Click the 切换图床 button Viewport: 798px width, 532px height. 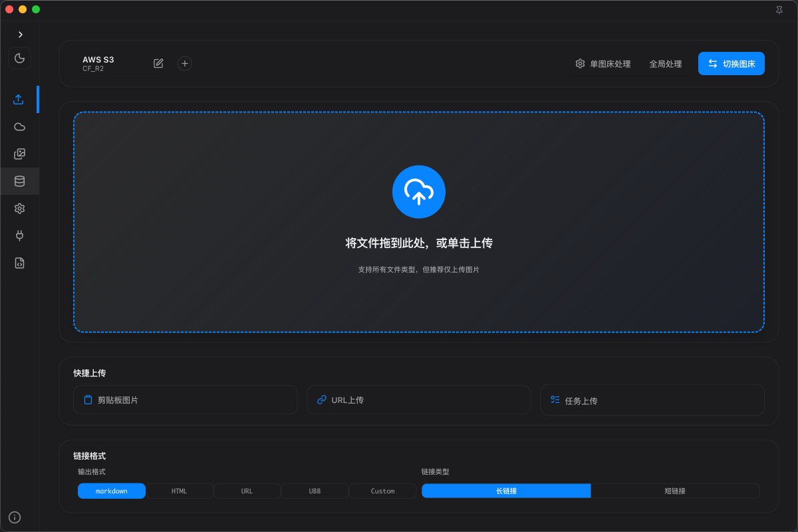731,64
